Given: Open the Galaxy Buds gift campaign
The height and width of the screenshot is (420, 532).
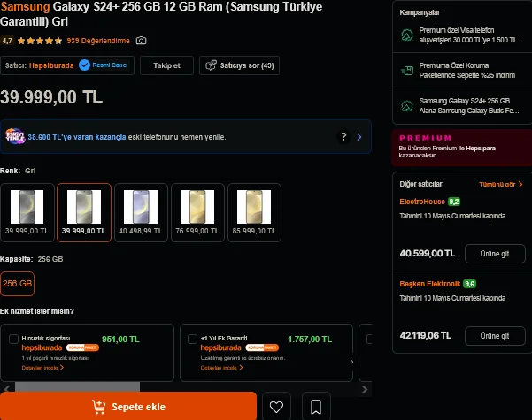Looking at the screenshot, I should tap(462, 106).
